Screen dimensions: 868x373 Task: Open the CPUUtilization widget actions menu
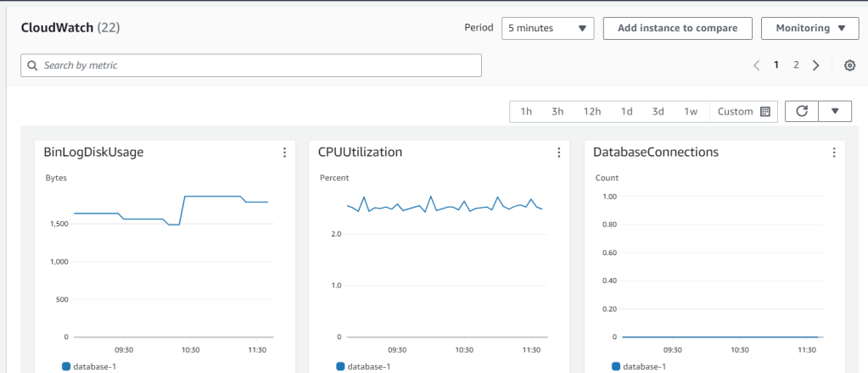click(x=559, y=153)
